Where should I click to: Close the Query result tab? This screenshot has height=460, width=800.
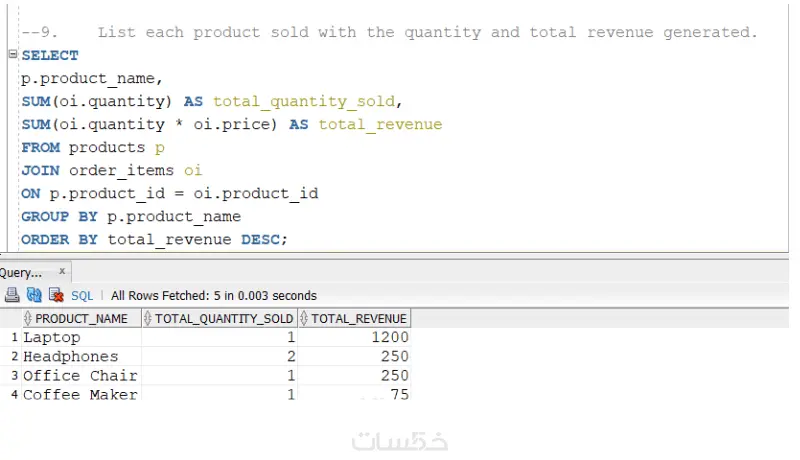click(x=62, y=271)
